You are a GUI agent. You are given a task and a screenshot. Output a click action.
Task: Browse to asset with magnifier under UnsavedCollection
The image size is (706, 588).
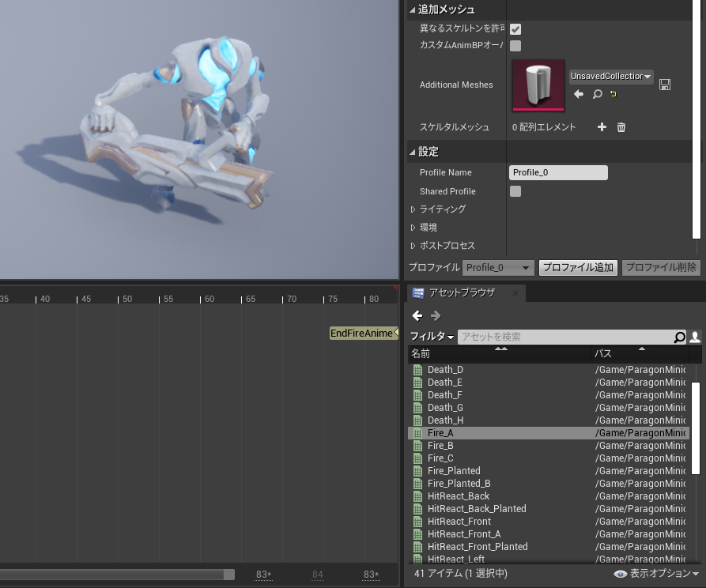tap(597, 93)
